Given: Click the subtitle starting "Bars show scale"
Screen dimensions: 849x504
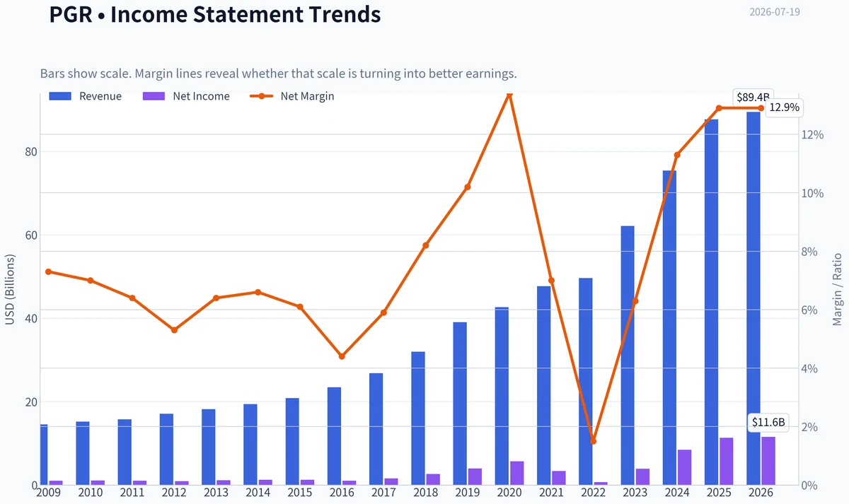Looking at the screenshot, I should [279, 74].
